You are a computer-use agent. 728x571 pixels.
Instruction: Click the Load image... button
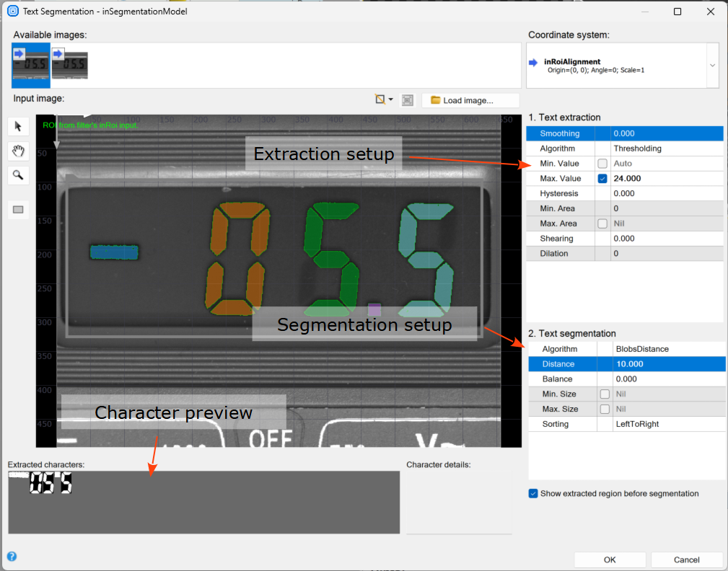pyautogui.click(x=470, y=100)
